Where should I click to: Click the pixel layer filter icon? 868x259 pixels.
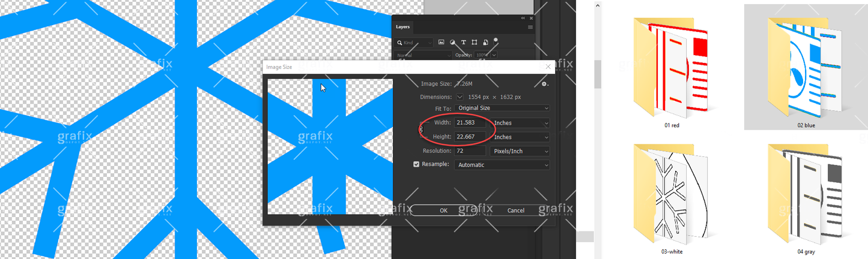point(441,43)
